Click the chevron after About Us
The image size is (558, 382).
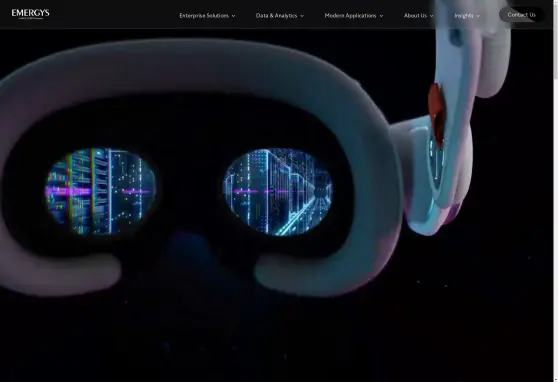point(432,16)
